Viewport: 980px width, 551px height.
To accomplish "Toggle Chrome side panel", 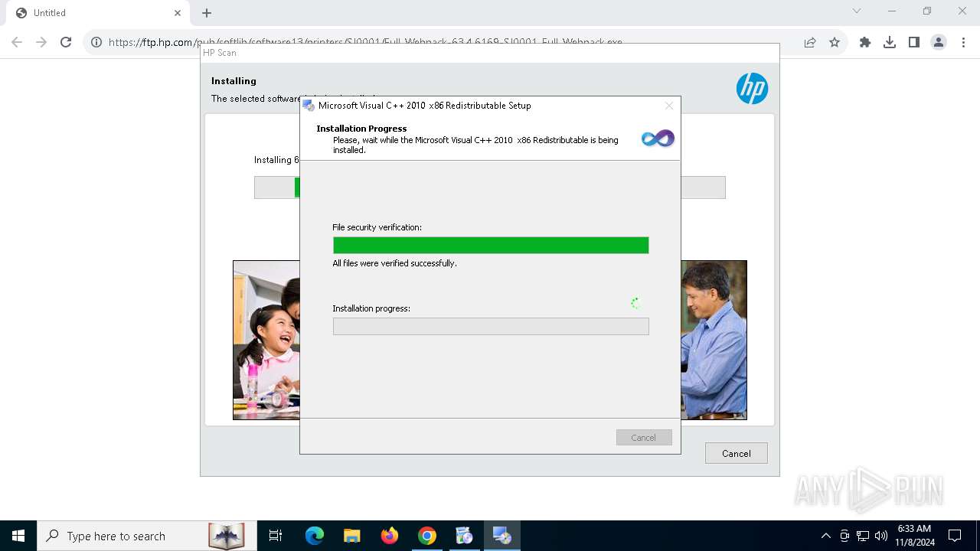I will click(x=914, y=42).
